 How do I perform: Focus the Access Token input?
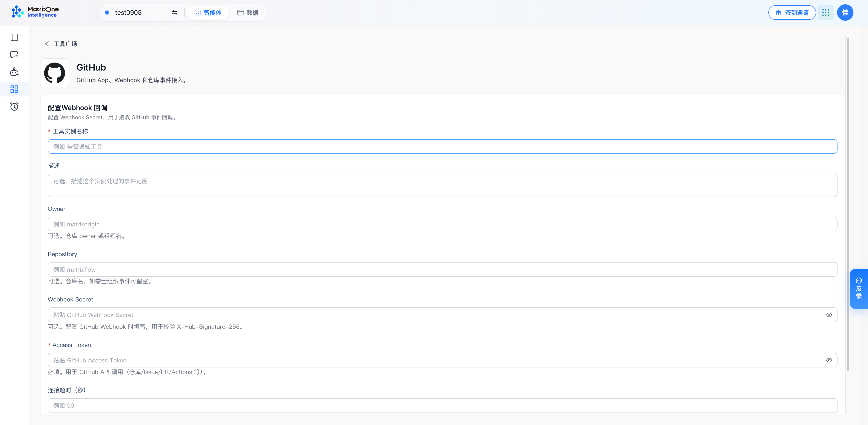(442, 360)
